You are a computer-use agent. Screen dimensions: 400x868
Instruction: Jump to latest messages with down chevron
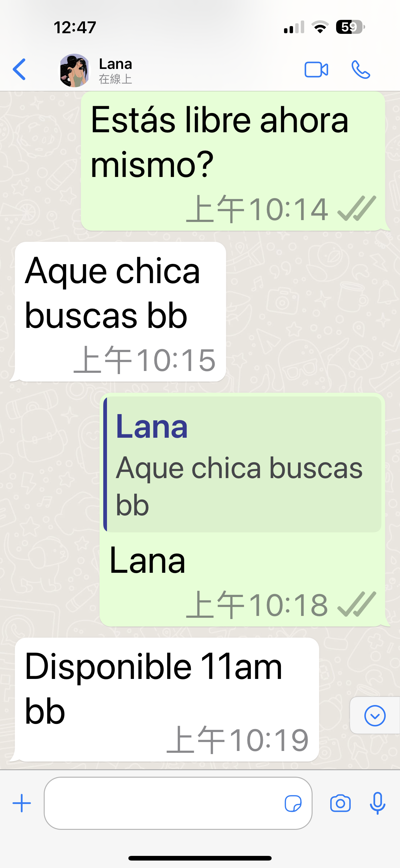click(x=375, y=715)
